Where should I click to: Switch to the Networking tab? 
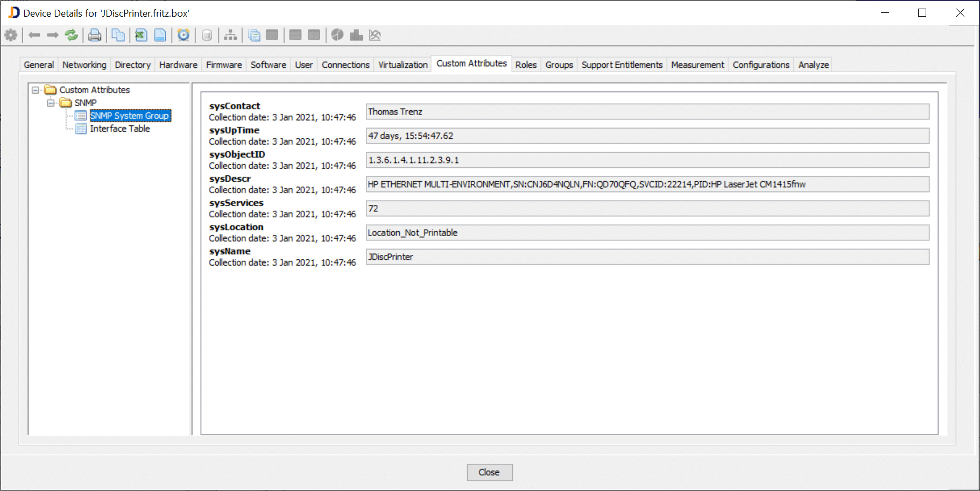point(84,65)
